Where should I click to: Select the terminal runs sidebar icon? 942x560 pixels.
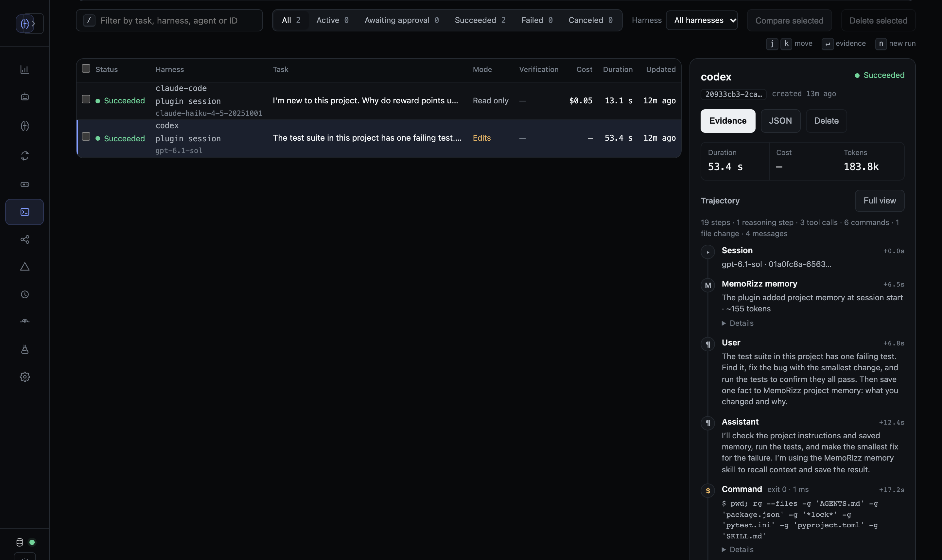pyautogui.click(x=25, y=212)
